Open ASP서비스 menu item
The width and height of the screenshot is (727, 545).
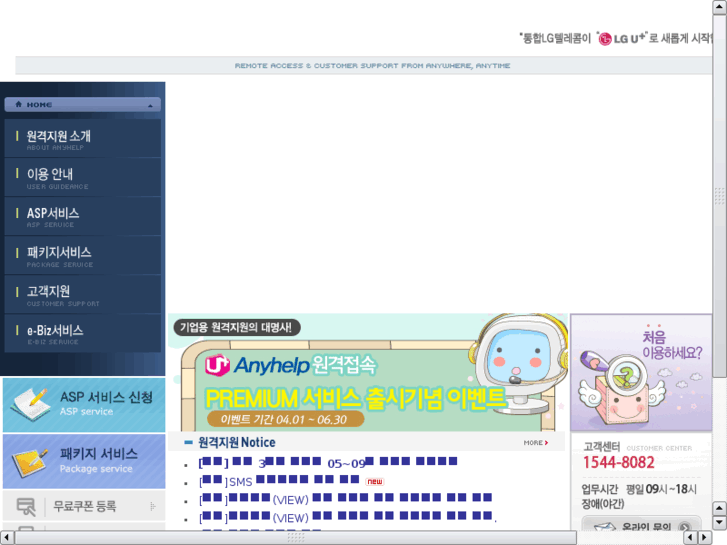(83, 216)
